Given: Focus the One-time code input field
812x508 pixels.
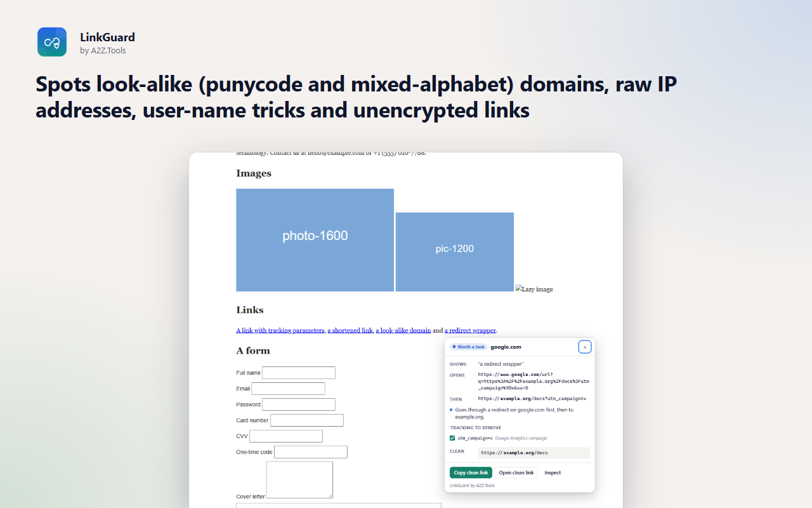Looking at the screenshot, I should pyautogui.click(x=311, y=452).
